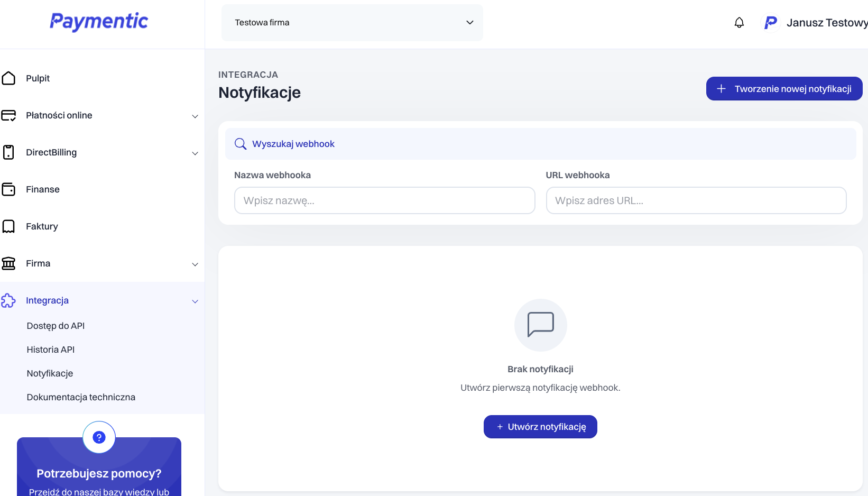The height and width of the screenshot is (496, 868).
Task: Select Historia API submenu item
Action: [x=51, y=350]
